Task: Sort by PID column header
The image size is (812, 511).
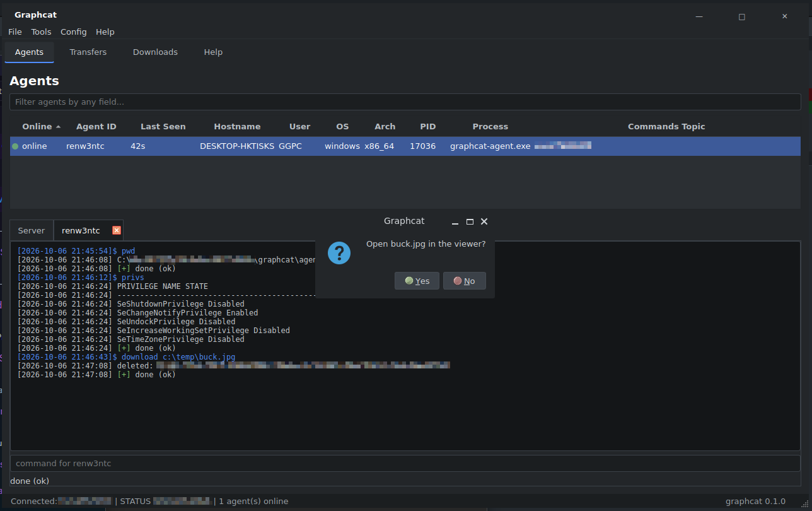Action: [428, 127]
